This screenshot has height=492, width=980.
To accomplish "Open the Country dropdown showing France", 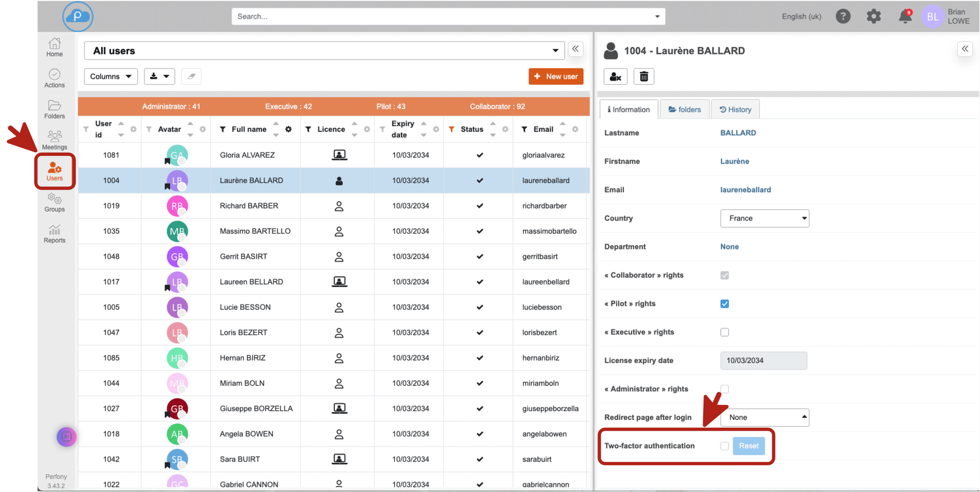I will click(x=764, y=218).
